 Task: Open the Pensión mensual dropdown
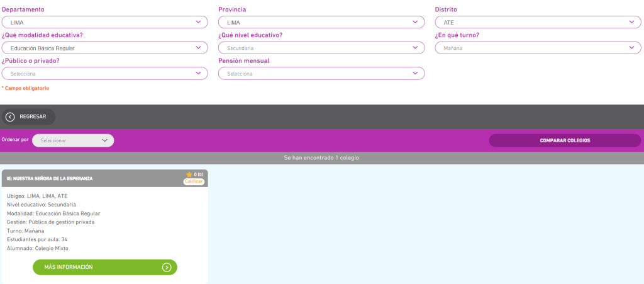click(321, 74)
